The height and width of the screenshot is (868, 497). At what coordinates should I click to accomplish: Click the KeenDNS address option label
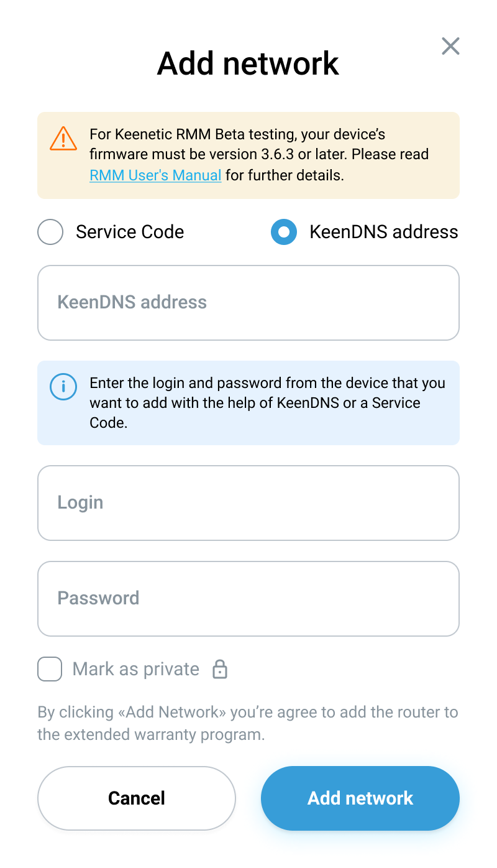(x=384, y=232)
